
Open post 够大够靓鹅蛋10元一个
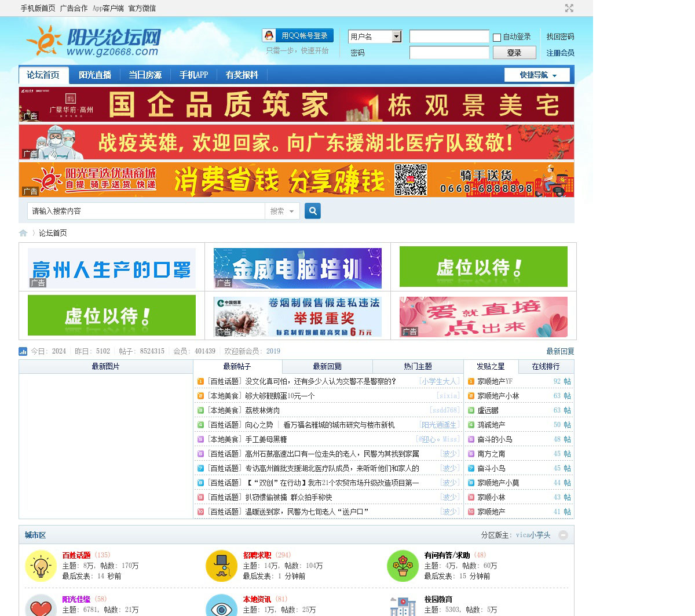coord(280,396)
